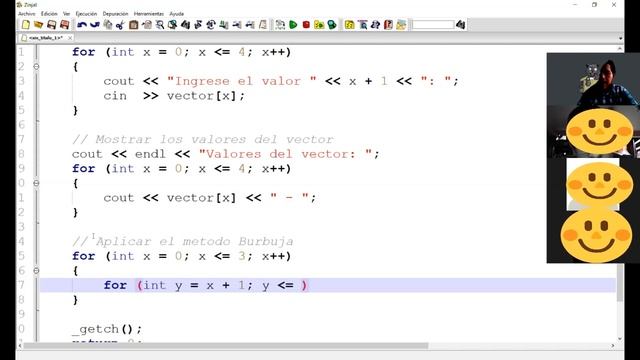Viewport: 640px width, 360px height.
Task: Click the string "Valores del vector: "
Action: point(285,154)
